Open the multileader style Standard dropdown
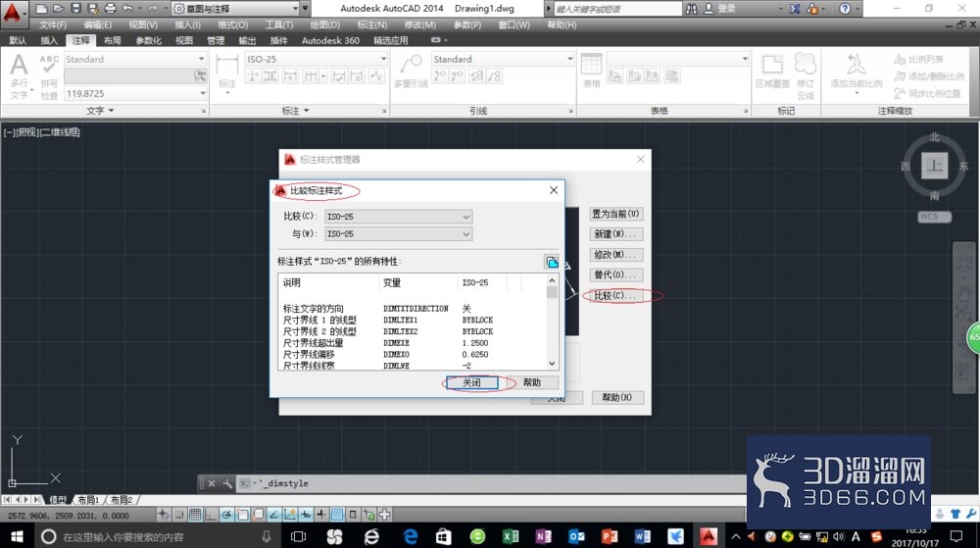The height and width of the screenshot is (548, 980). (503, 59)
